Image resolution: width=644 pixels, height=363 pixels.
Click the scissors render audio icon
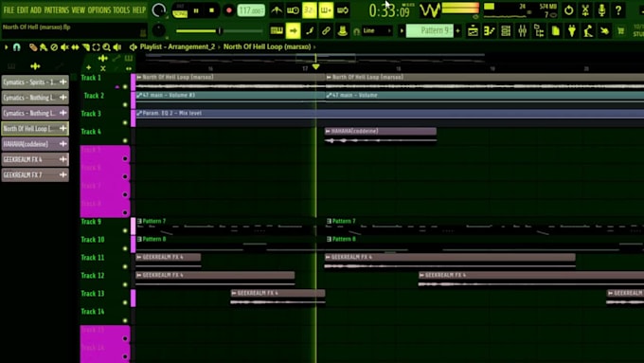pos(585,10)
